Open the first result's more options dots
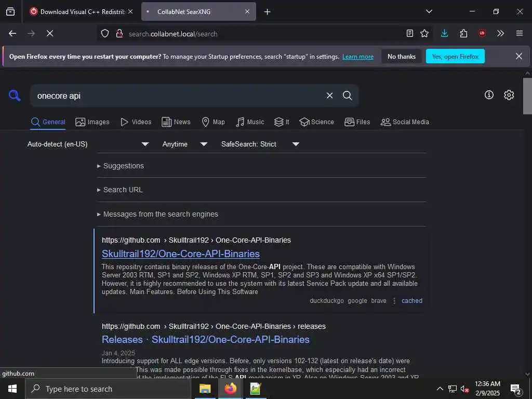Viewport: 532px width, 399px height. pyautogui.click(x=394, y=301)
